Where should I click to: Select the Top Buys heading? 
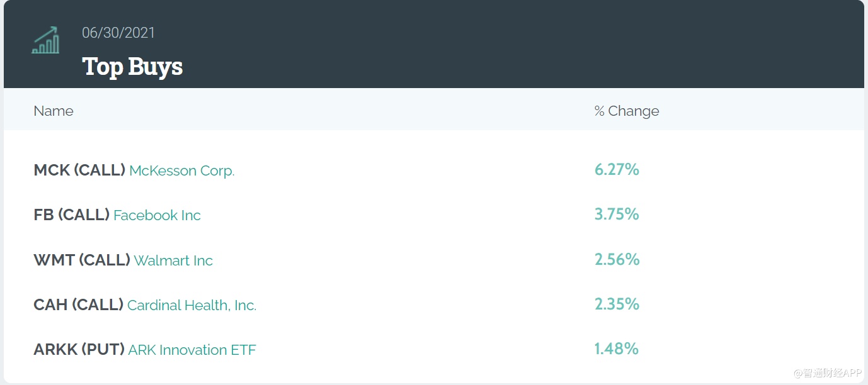[132, 67]
